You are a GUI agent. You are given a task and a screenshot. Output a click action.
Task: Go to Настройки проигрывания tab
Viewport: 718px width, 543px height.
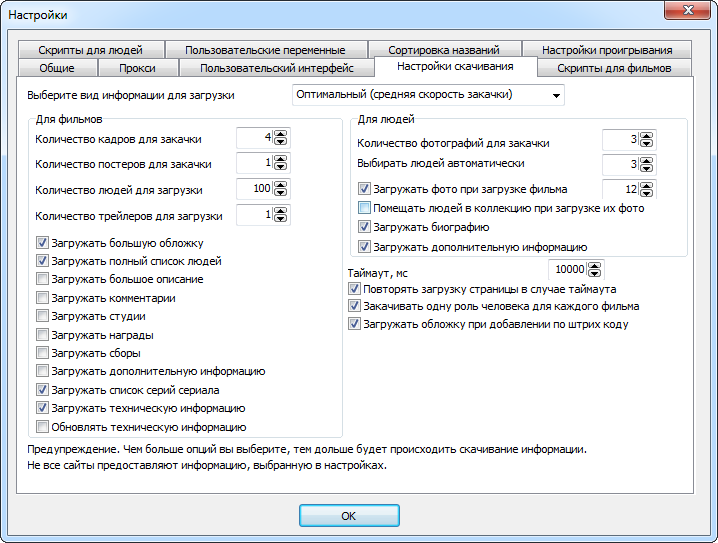click(607, 50)
